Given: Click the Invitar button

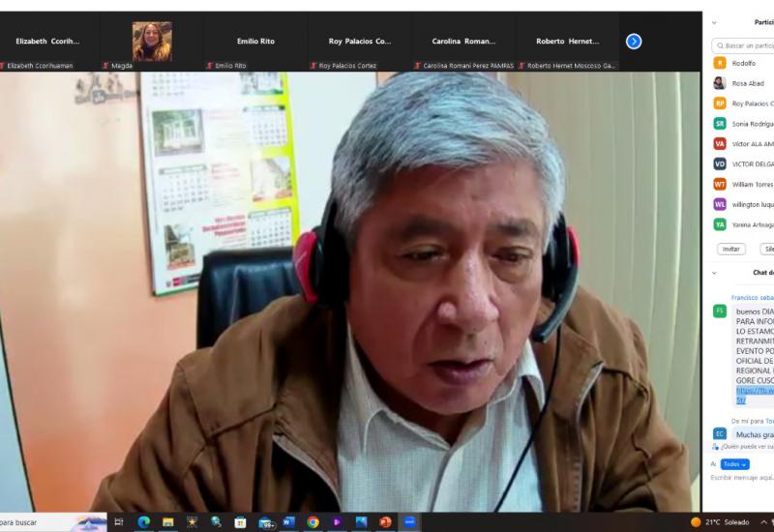Looking at the screenshot, I should (730, 249).
